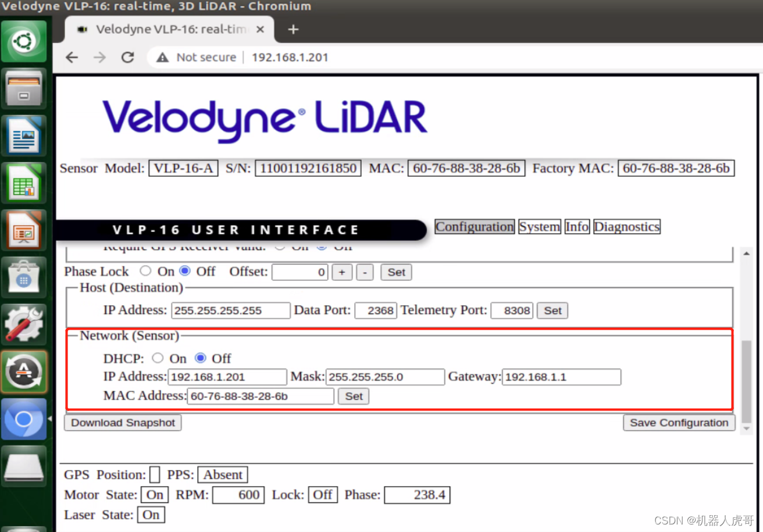Click the Laser State On value
The height and width of the screenshot is (532, 763).
click(151, 515)
